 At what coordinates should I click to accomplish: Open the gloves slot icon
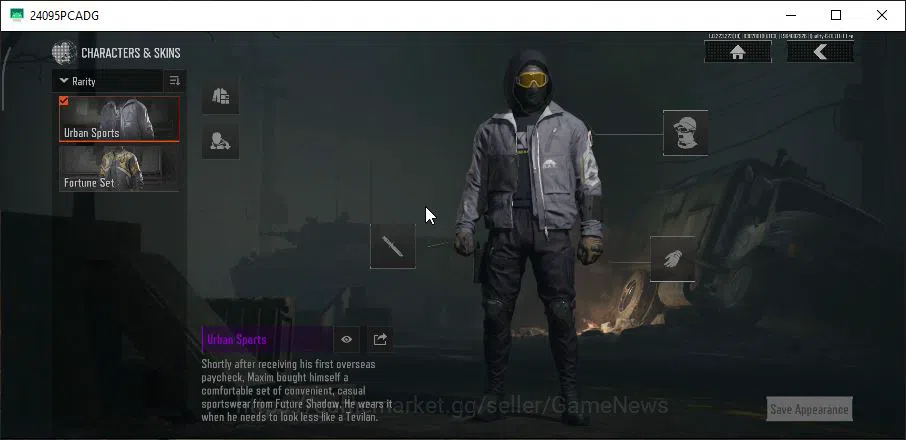(673, 259)
